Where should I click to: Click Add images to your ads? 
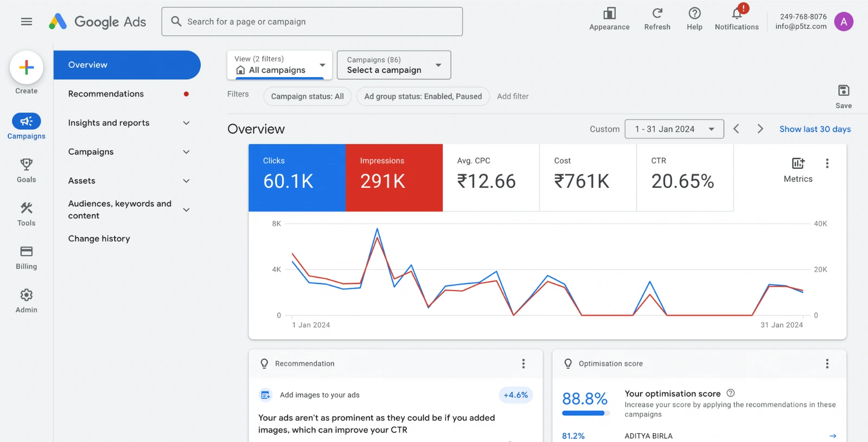tap(320, 395)
